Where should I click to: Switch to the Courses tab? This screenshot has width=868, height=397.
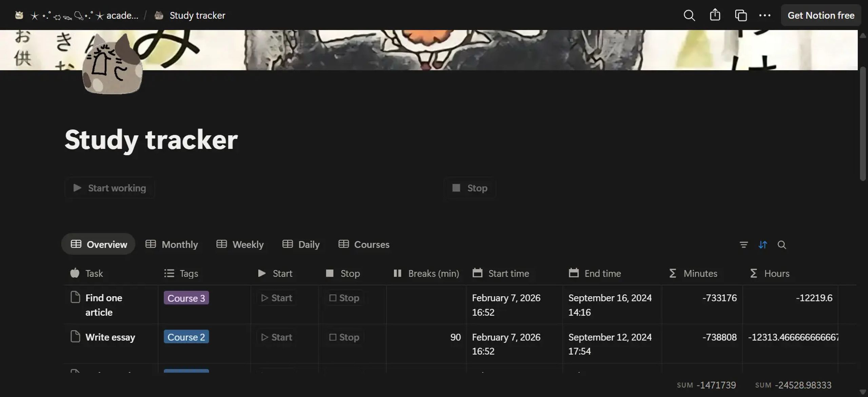364,244
